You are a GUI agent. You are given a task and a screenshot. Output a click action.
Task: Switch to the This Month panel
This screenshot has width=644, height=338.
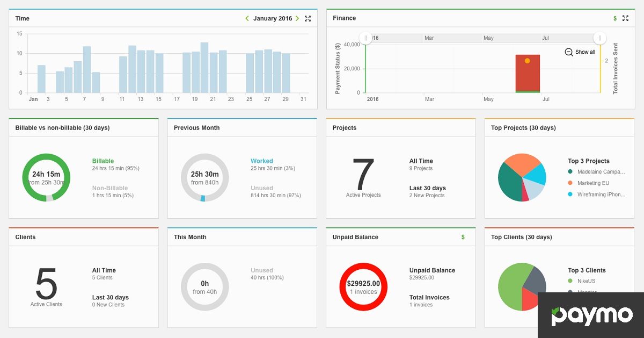[x=189, y=237]
